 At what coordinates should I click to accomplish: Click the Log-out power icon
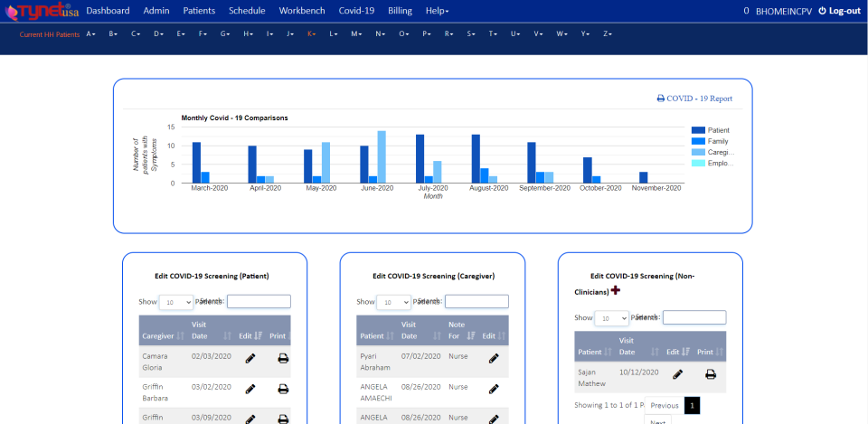coord(822,11)
